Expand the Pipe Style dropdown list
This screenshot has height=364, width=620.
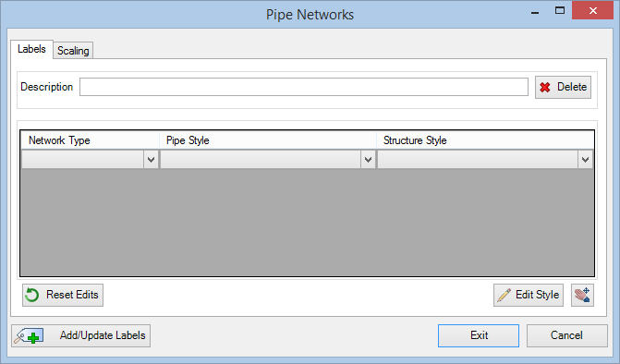coord(368,160)
